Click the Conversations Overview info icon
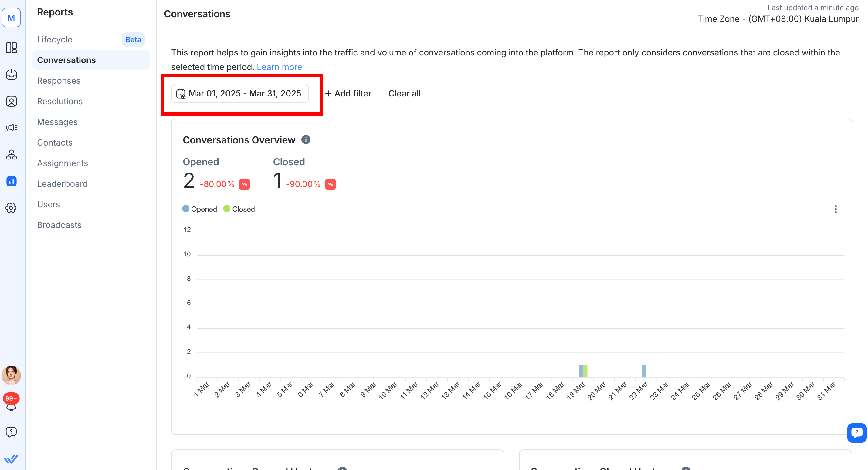 tap(306, 139)
